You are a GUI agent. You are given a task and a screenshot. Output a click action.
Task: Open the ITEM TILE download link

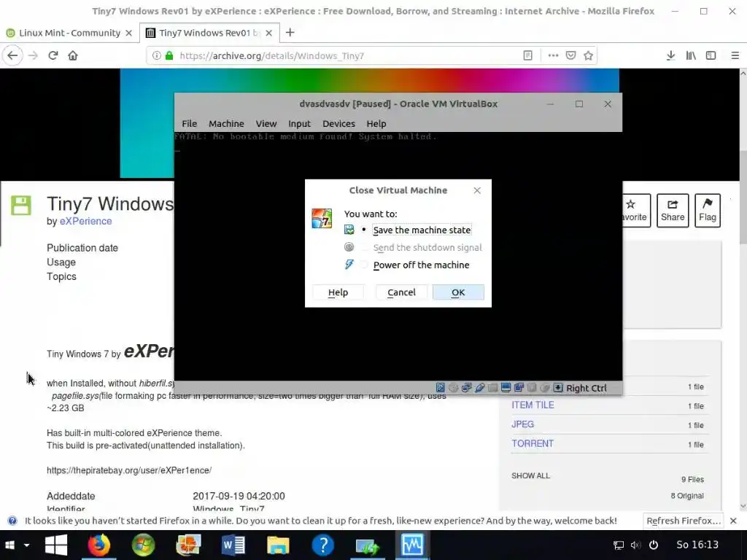pyautogui.click(x=533, y=405)
